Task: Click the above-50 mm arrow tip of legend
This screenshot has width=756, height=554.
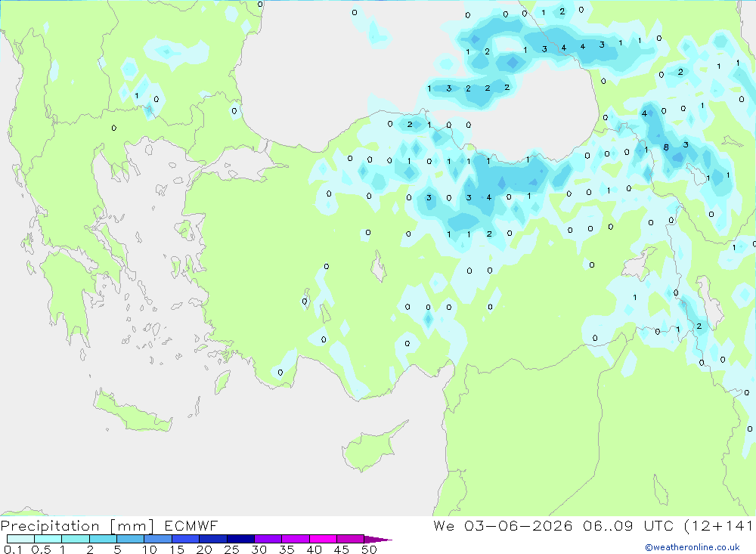Action: pyautogui.click(x=378, y=539)
